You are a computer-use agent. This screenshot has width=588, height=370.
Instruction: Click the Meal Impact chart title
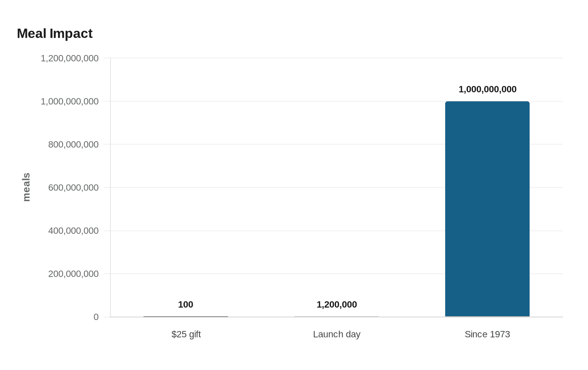click(55, 34)
